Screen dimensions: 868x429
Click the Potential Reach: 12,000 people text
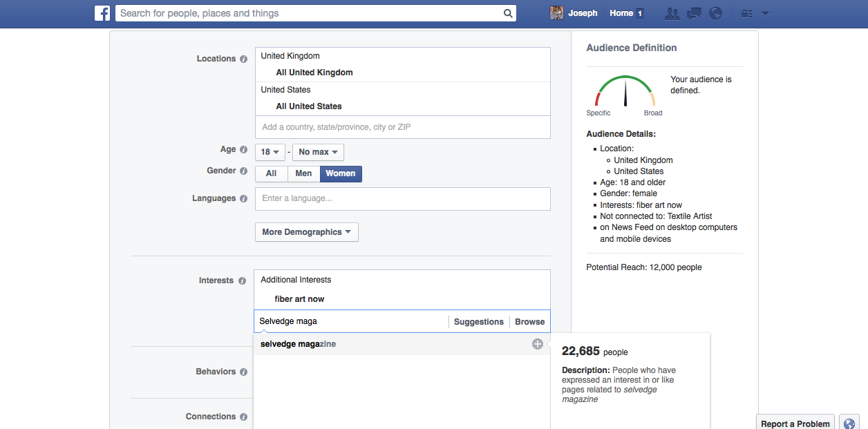click(x=644, y=267)
